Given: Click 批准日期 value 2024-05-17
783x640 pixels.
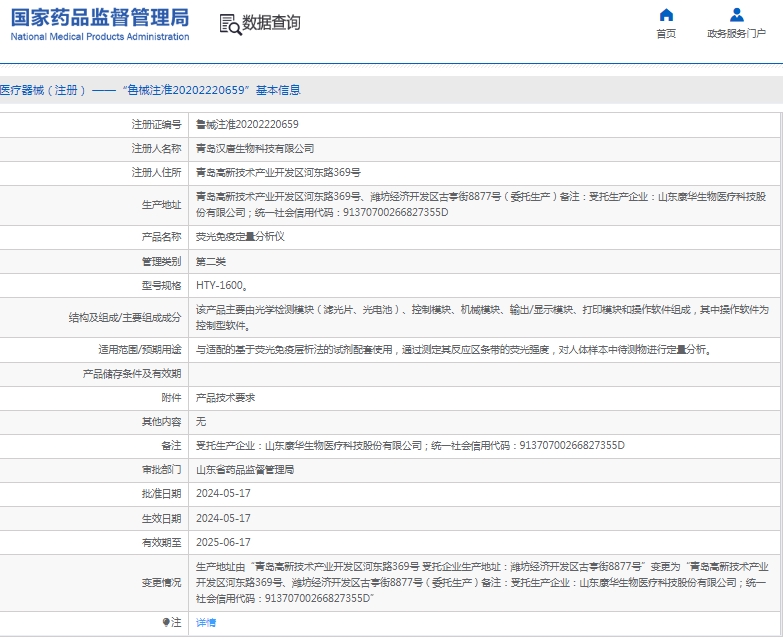Looking at the screenshot, I should [x=223, y=493].
